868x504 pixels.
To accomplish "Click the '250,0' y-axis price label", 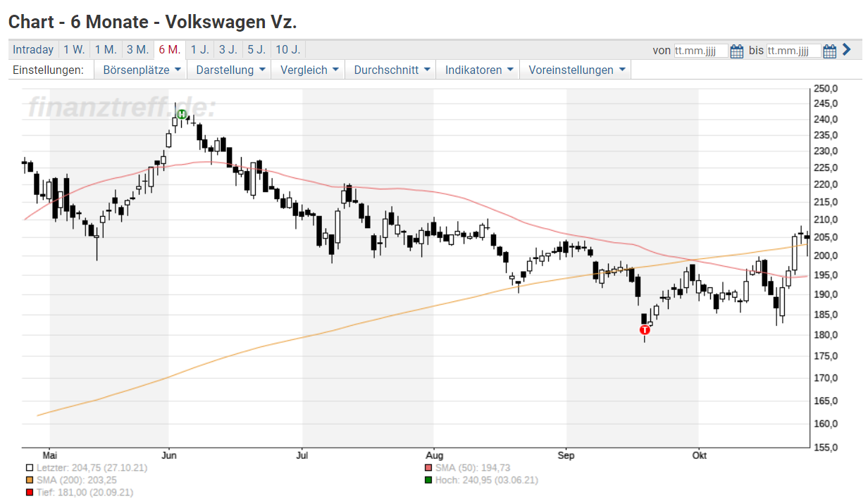I will [x=826, y=89].
